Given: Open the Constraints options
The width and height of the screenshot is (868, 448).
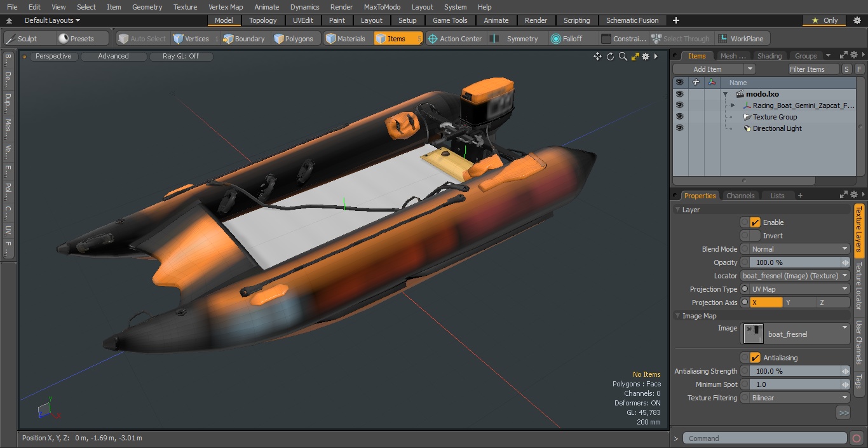Looking at the screenshot, I should (x=624, y=39).
